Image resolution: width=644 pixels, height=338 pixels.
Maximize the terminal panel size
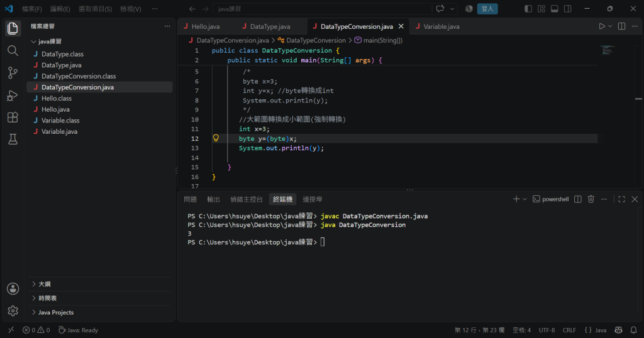click(x=621, y=199)
